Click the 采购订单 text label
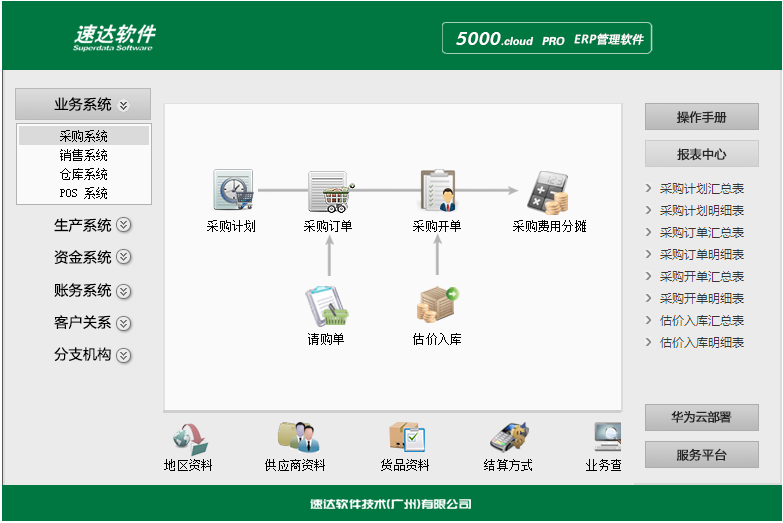The height and width of the screenshot is (523, 783). 328,227
